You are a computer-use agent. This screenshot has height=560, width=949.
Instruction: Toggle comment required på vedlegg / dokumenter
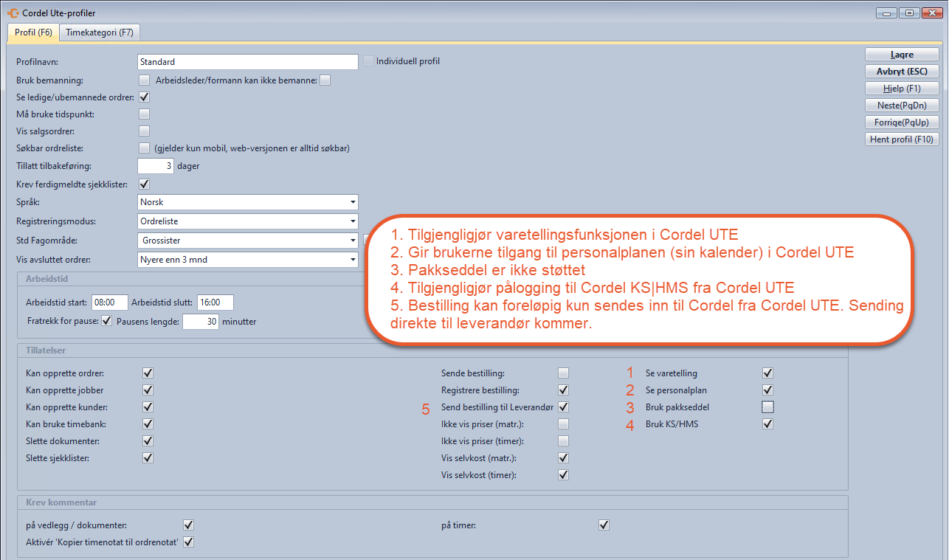pyautogui.click(x=188, y=525)
